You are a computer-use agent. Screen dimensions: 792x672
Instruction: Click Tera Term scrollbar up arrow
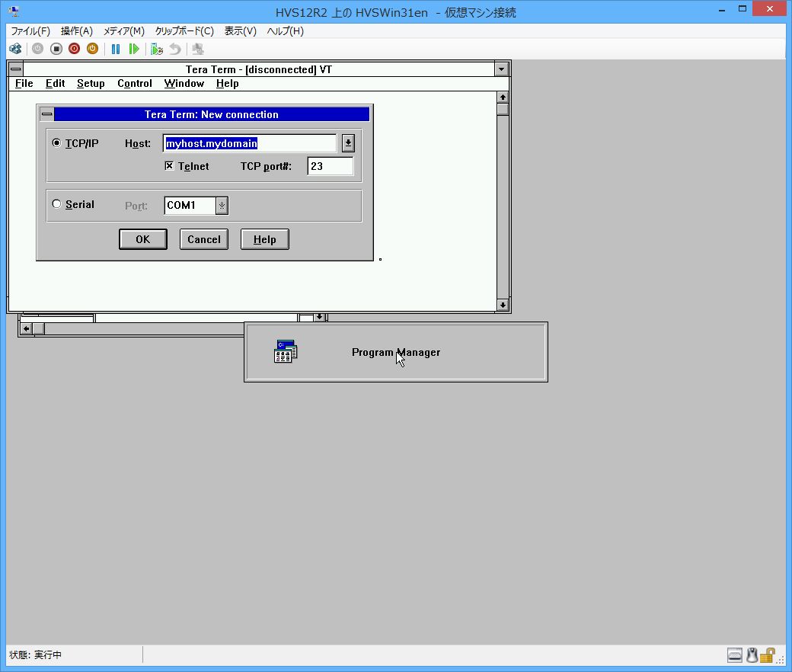click(x=503, y=97)
